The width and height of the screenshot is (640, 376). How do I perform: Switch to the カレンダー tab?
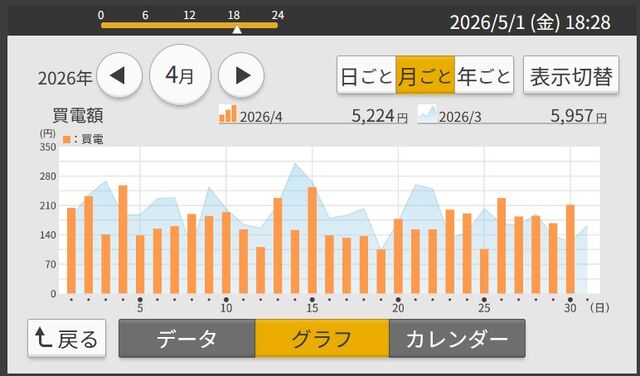[457, 338]
